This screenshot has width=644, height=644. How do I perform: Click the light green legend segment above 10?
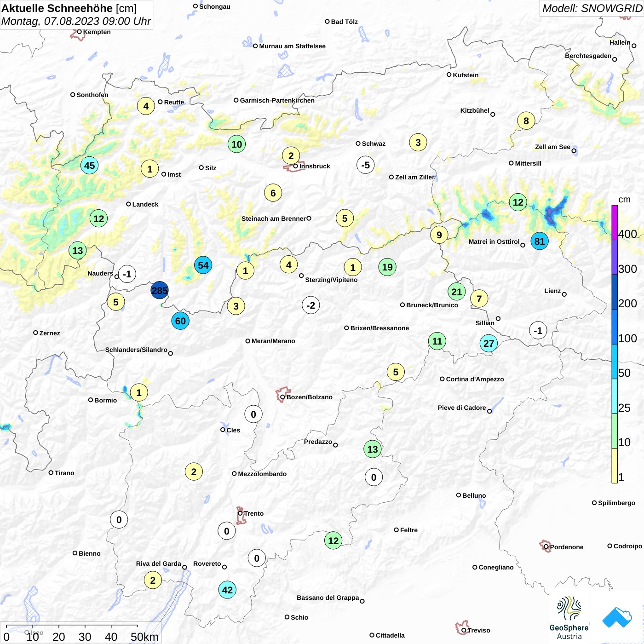(615, 431)
